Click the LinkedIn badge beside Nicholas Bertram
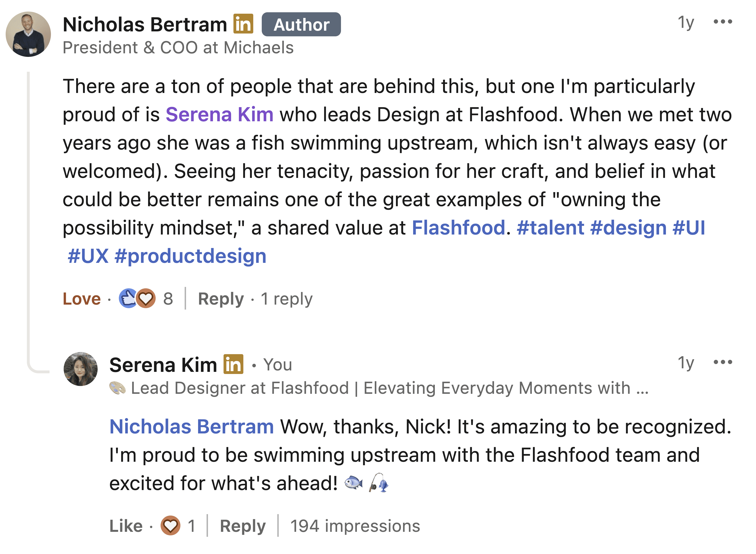 point(243,24)
